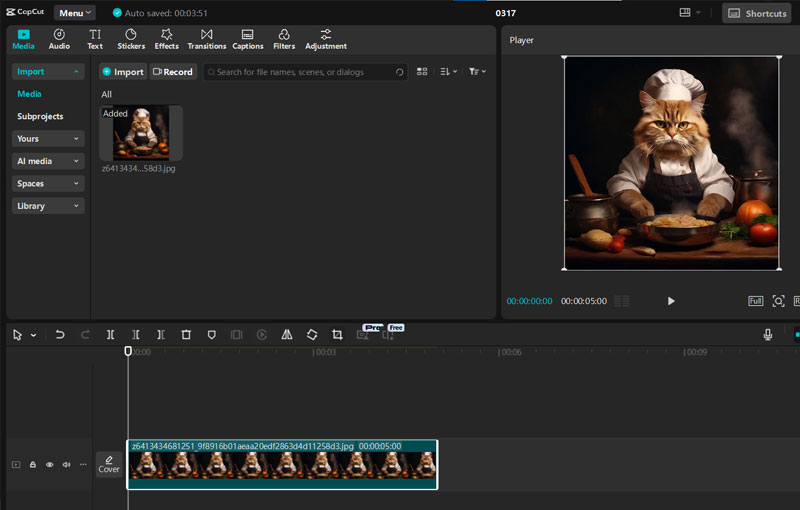Click the trash can delete icon

(186, 335)
